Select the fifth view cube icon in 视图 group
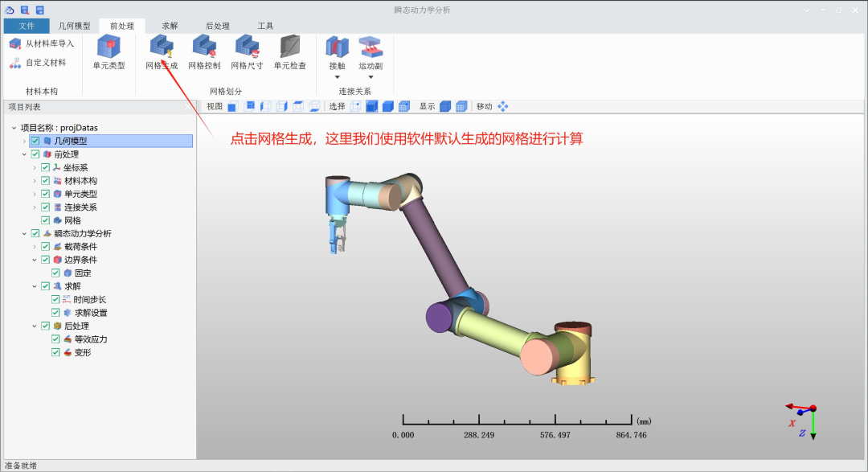 click(x=298, y=106)
